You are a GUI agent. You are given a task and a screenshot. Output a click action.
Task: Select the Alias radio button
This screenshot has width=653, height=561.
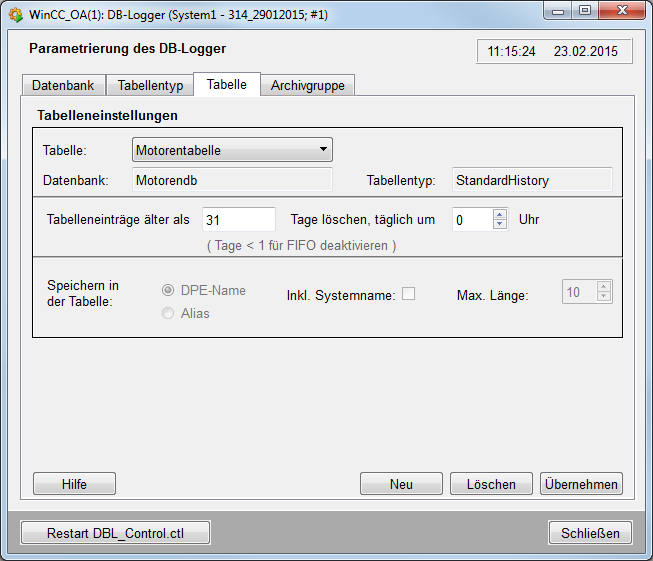[x=168, y=313]
